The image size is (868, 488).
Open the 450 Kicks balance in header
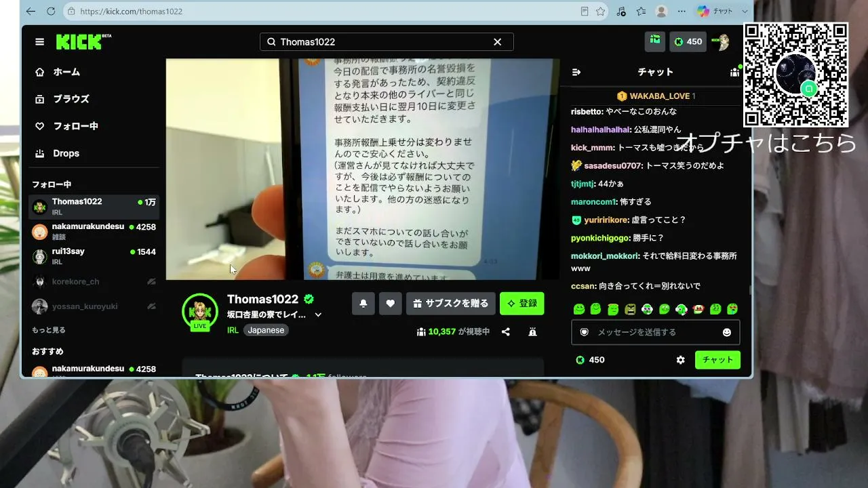coord(688,41)
